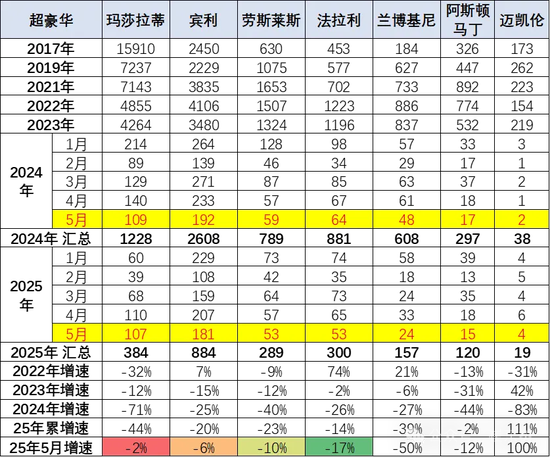Image resolution: width=550 pixels, height=457 pixels.
Task: Click total 300 for 法拉利 2025
Action: tap(339, 352)
